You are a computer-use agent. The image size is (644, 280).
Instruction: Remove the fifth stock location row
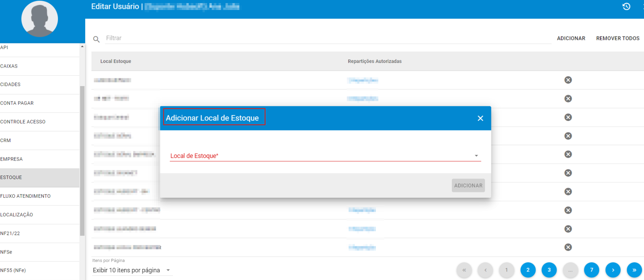tap(568, 154)
